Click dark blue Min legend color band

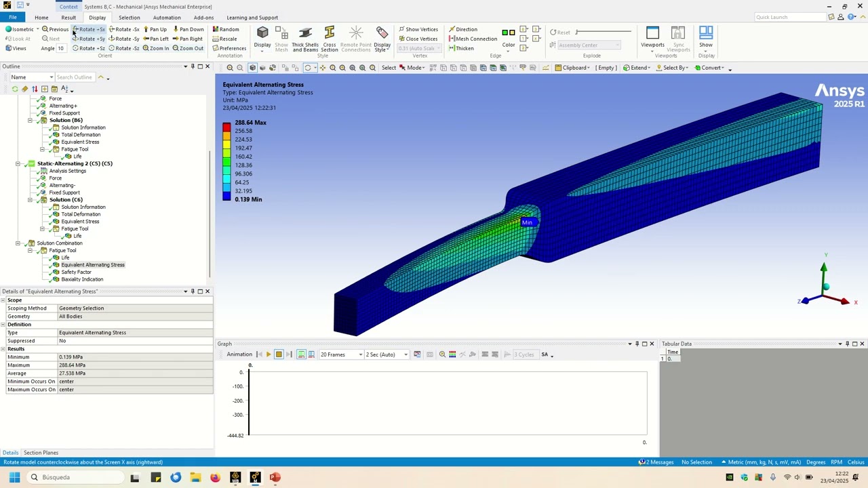click(226, 195)
